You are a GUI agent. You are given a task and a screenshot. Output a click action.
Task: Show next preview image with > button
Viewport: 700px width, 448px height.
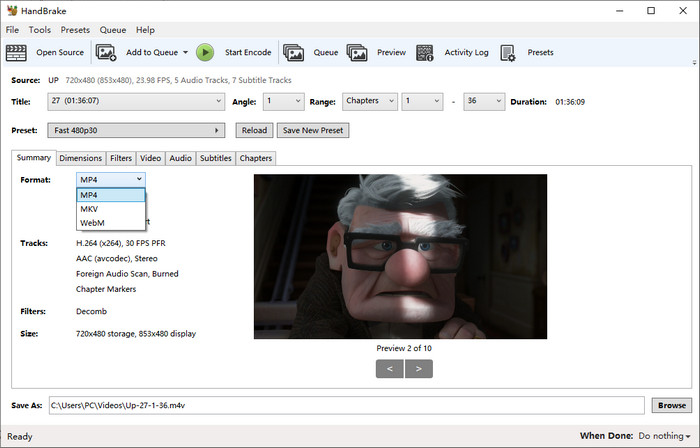coord(418,369)
